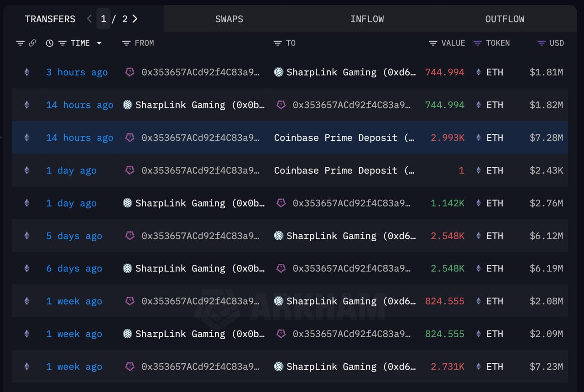This screenshot has width=584, height=392.
Task: Click the value 2.731K
Action: (x=448, y=367)
